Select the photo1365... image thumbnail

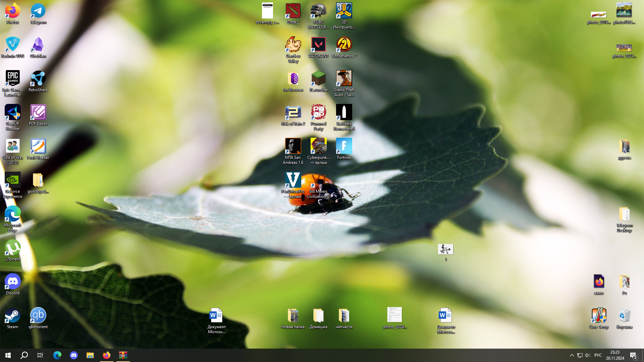[x=625, y=13]
